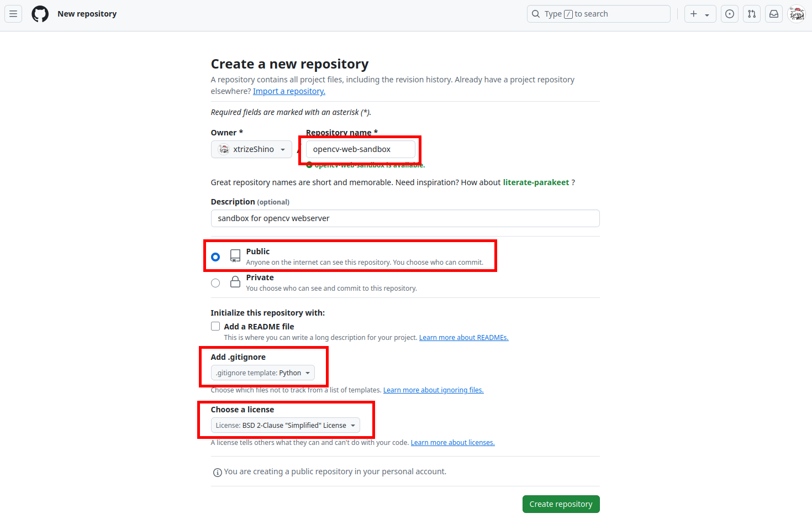Image resolution: width=812 pixels, height=524 pixels.
Task: Open your profile avatar menu
Action: point(797,13)
